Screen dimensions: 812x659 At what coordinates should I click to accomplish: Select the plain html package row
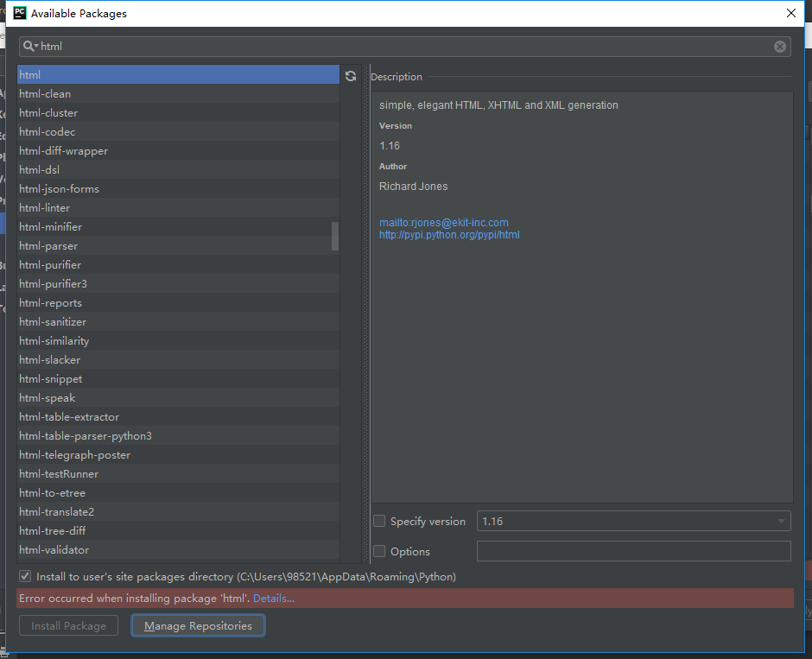(178, 74)
